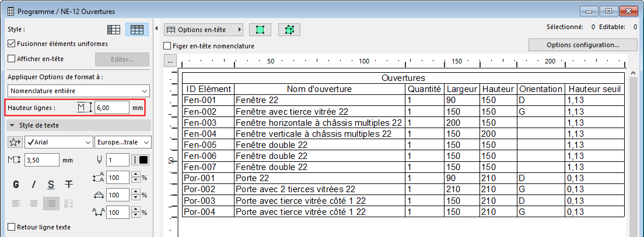Click the Options configuration... button

coord(583,45)
